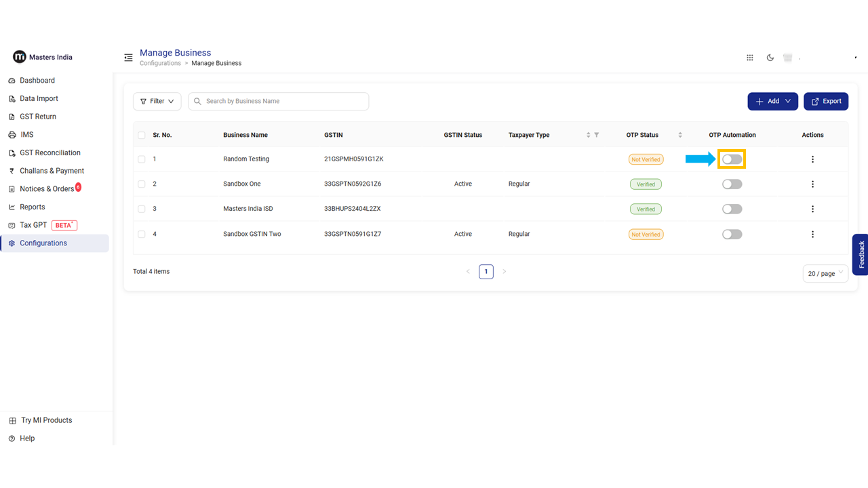Change the 20 / page size selector
Screen dimensions: 868x488
825,273
